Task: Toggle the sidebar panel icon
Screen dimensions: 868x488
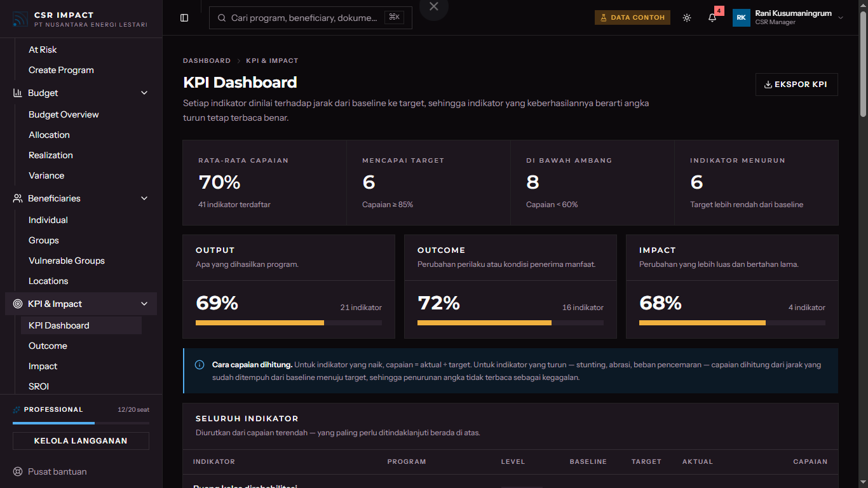Action: (x=184, y=18)
